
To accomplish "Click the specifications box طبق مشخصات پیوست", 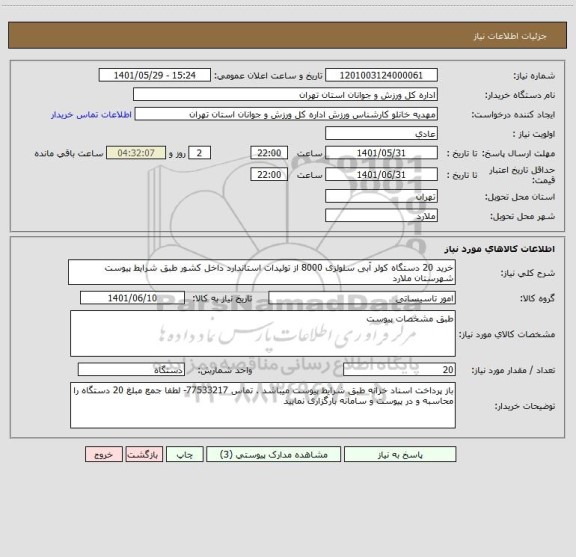I will (263, 334).
